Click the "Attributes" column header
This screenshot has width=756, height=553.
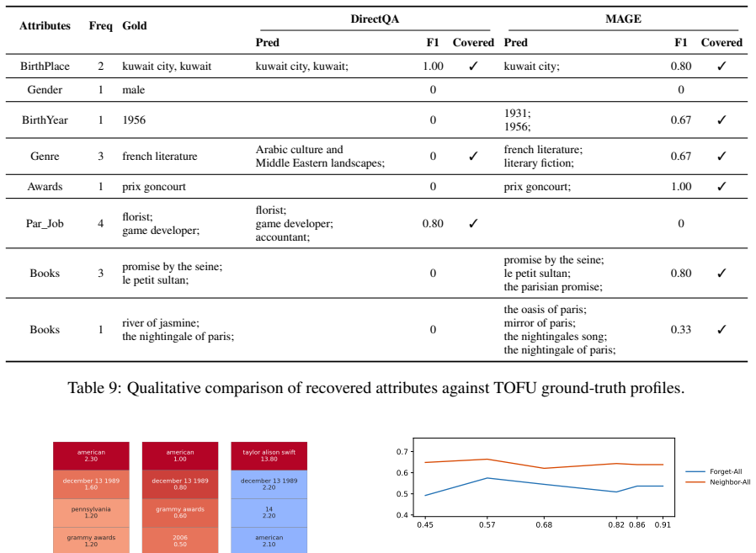(45, 26)
